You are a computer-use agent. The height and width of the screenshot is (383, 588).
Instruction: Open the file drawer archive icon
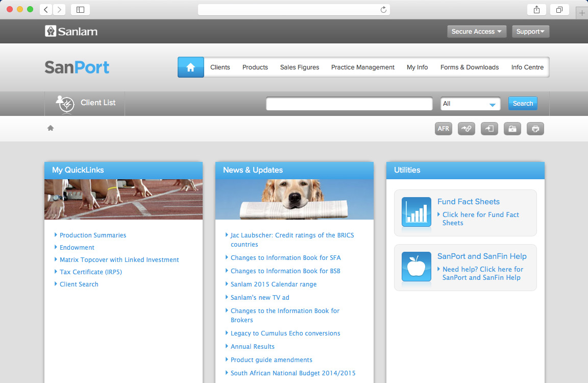(512, 129)
